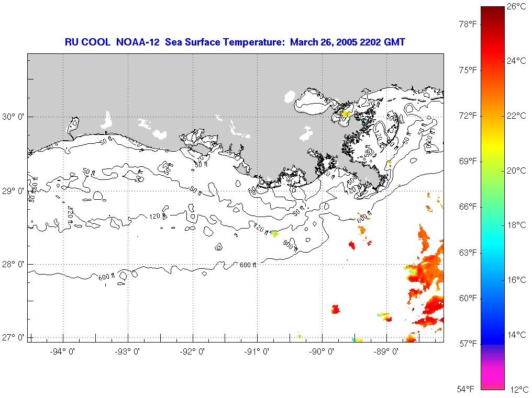Pick the 20°C label on the color scale
The width and height of the screenshot is (532, 398).
click(x=516, y=170)
